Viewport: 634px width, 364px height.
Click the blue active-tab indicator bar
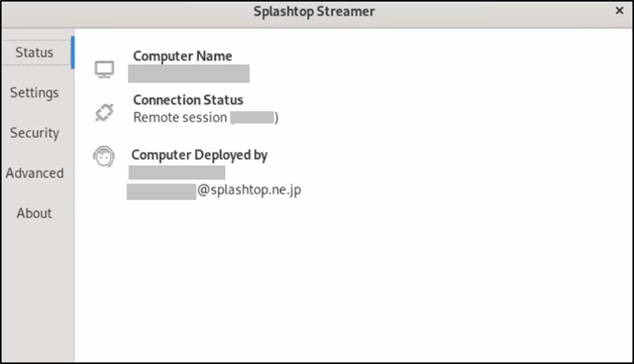coord(73,53)
